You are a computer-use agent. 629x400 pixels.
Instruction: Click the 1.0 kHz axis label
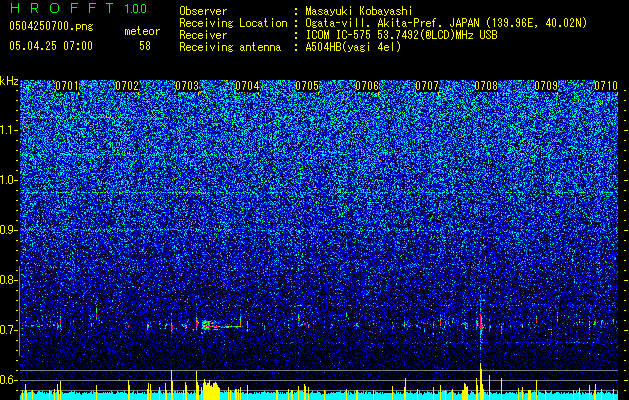(x=9, y=180)
